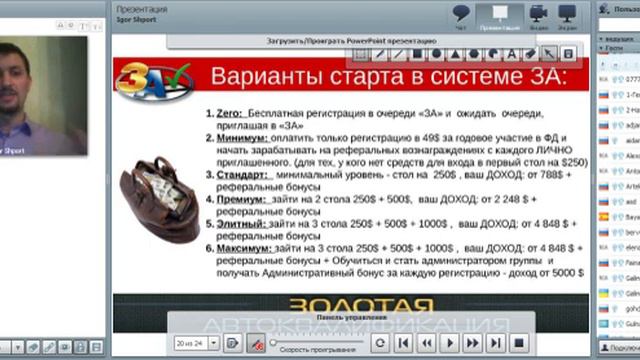The width and height of the screenshot is (640, 360).
Task: Select the circle shape tool
Action: coord(436,54)
